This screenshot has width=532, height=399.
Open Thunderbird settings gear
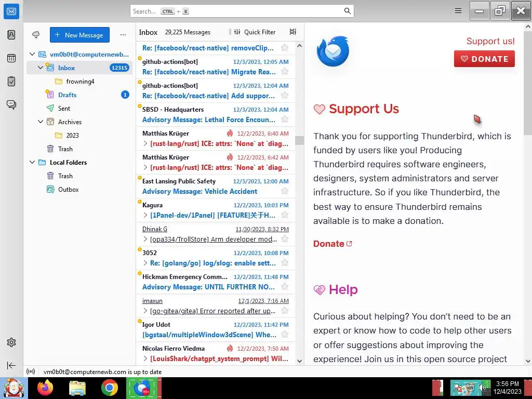pyautogui.click(x=11, y=342)
